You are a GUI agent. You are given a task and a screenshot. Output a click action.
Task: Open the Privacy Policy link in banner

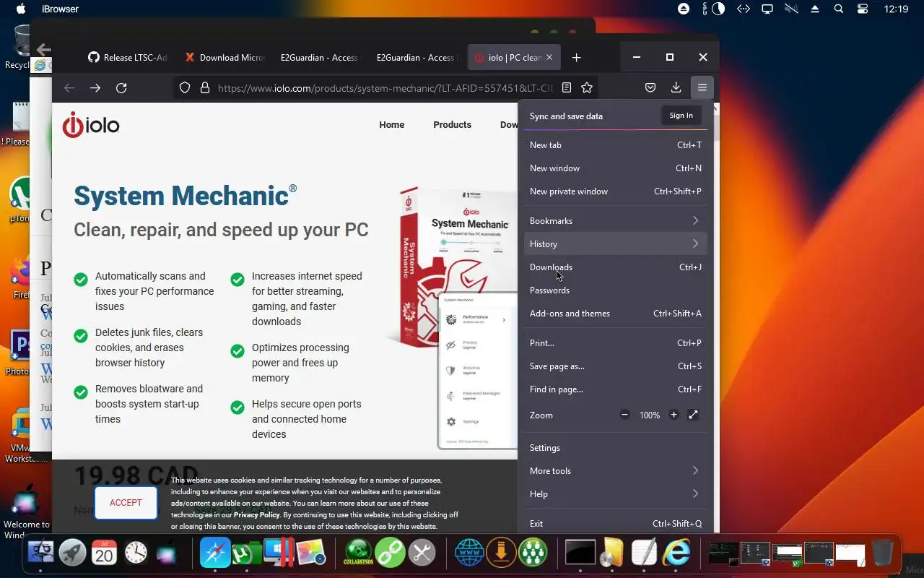pos(256,515)
